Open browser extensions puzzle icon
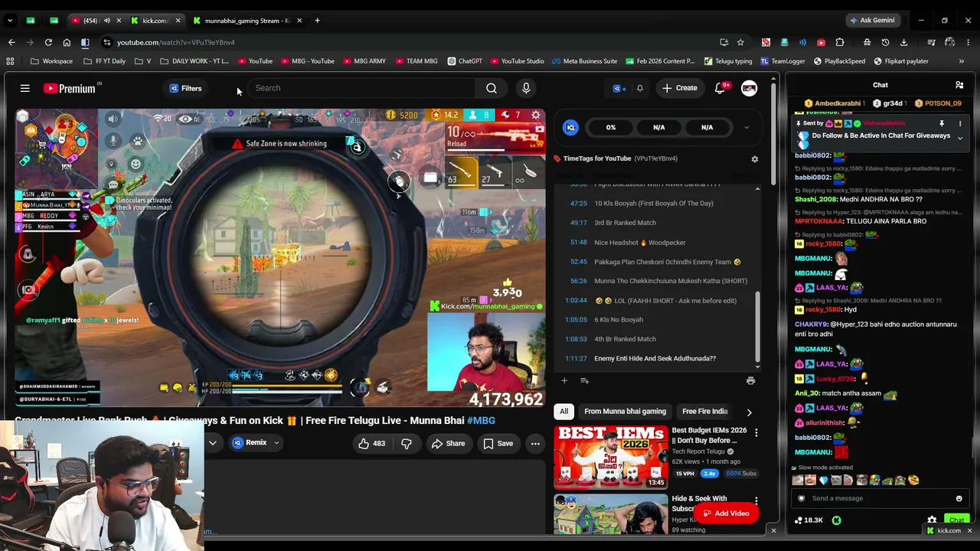Screen dimensions: 980x551 click(x=840, y=42)
